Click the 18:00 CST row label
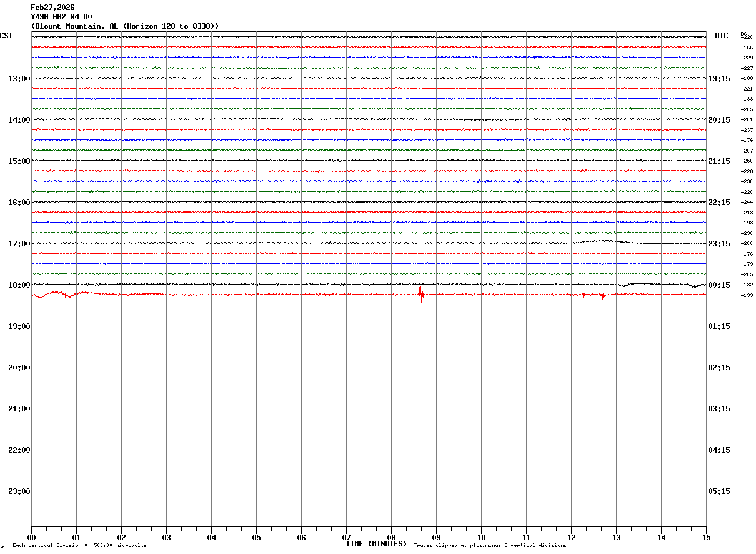The width and height of the screenshot is (756, 554). click(19, 285)
